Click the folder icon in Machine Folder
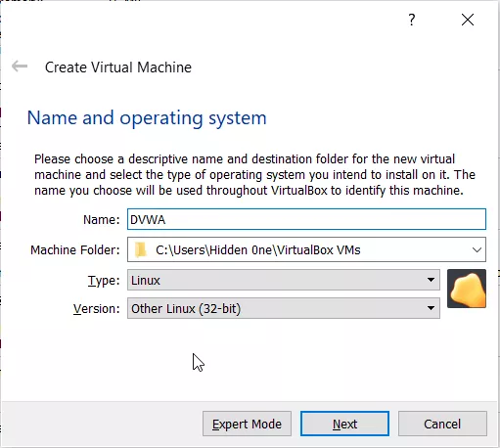Viewport: 500px width, 448px height. point(141,249)
